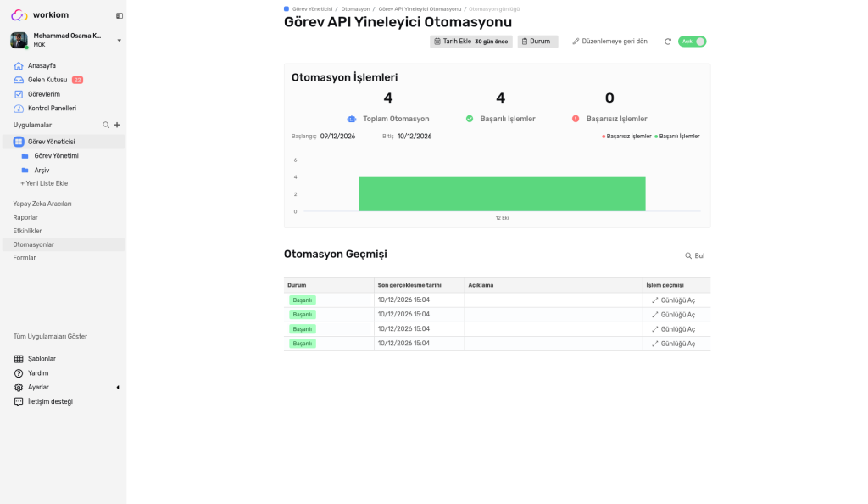
Task: Open user profile avatar of Mohammad Osama
Action: pos(19,40)
